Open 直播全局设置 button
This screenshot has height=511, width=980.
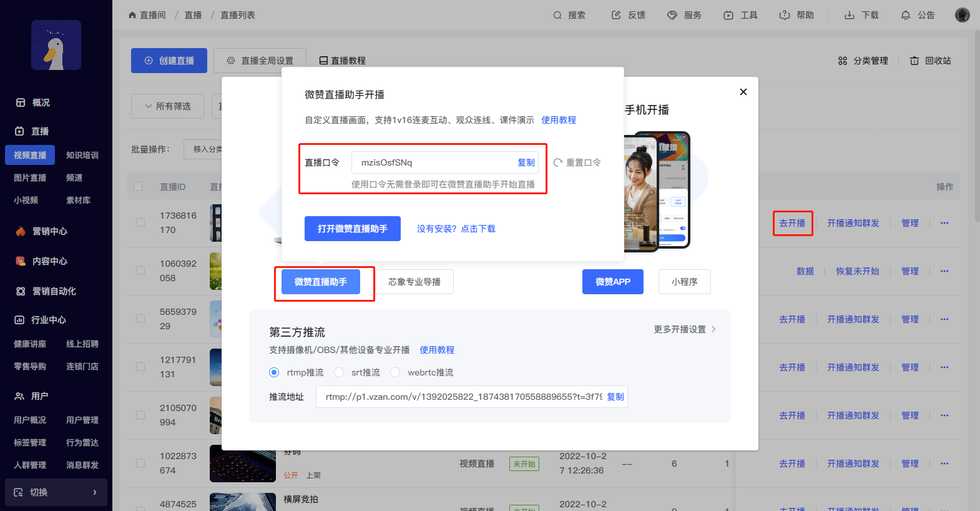[x=260, y=61]
